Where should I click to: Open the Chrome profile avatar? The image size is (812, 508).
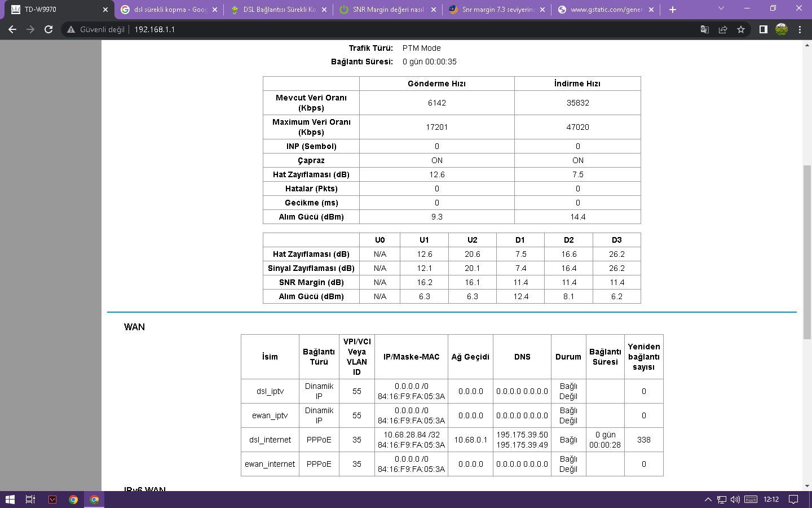[x=782, y=29]
